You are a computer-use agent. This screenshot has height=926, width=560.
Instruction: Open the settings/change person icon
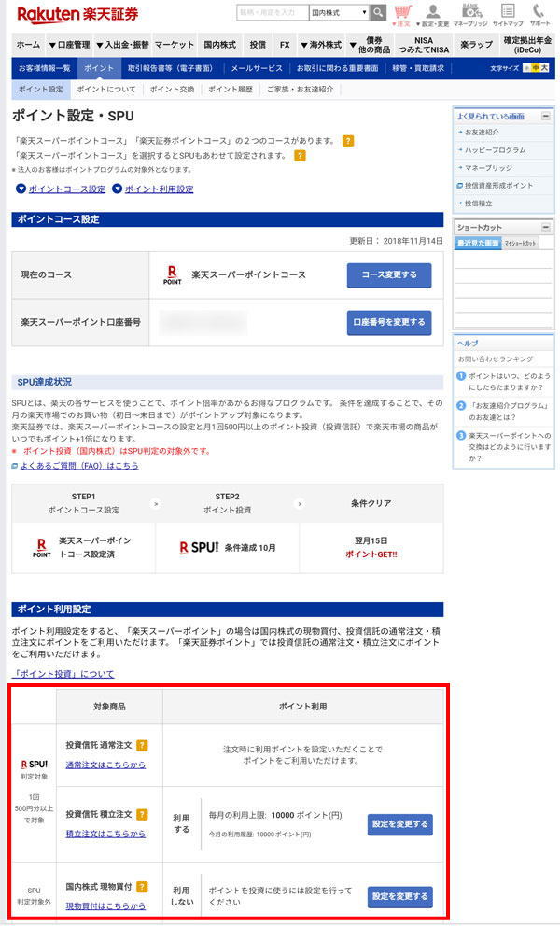click(x=433, y=14)
